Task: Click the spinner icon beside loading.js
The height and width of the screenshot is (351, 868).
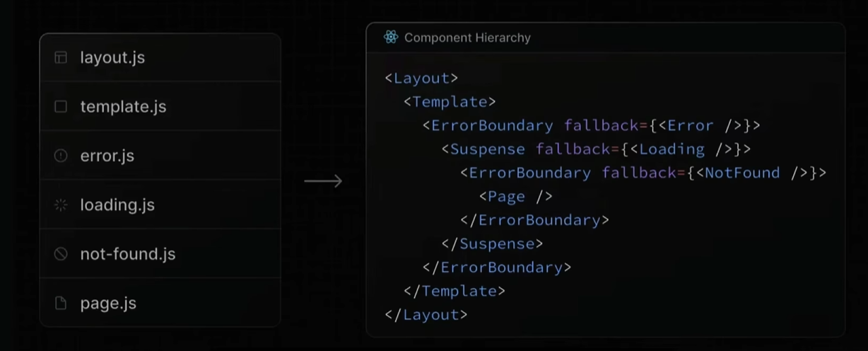Action: 61,205
